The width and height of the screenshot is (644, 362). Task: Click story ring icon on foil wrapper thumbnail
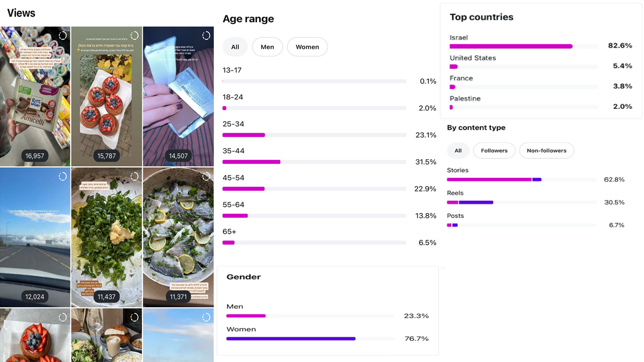click(206, 36)
